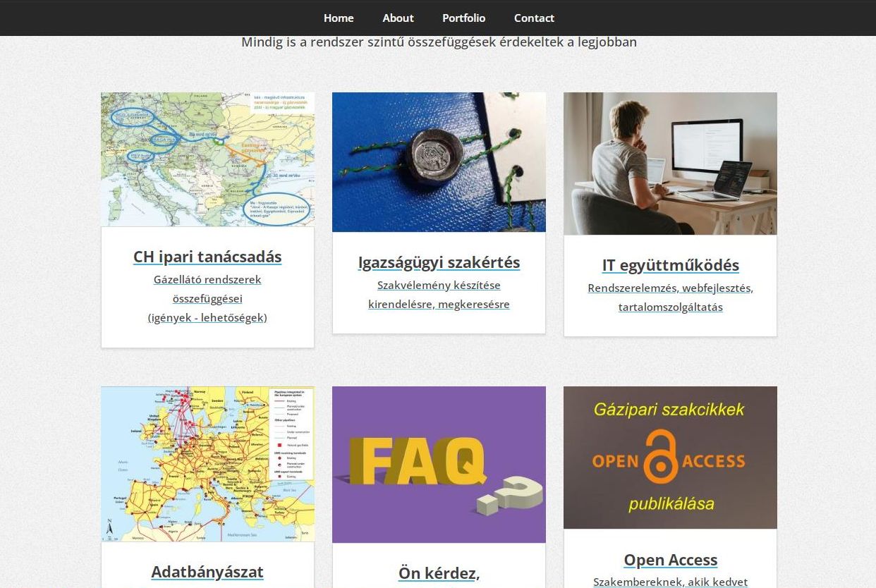Click the wax seal photo thumbnail

pos(439,161)
